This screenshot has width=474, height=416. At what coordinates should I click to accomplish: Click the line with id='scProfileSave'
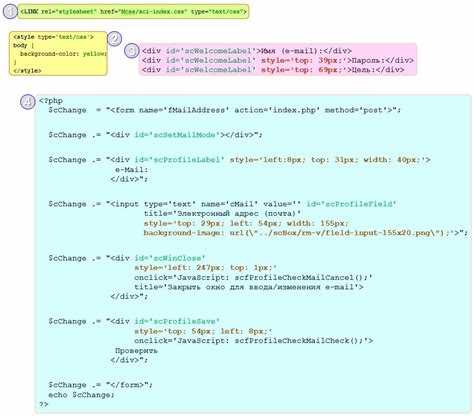click(134, 321)
